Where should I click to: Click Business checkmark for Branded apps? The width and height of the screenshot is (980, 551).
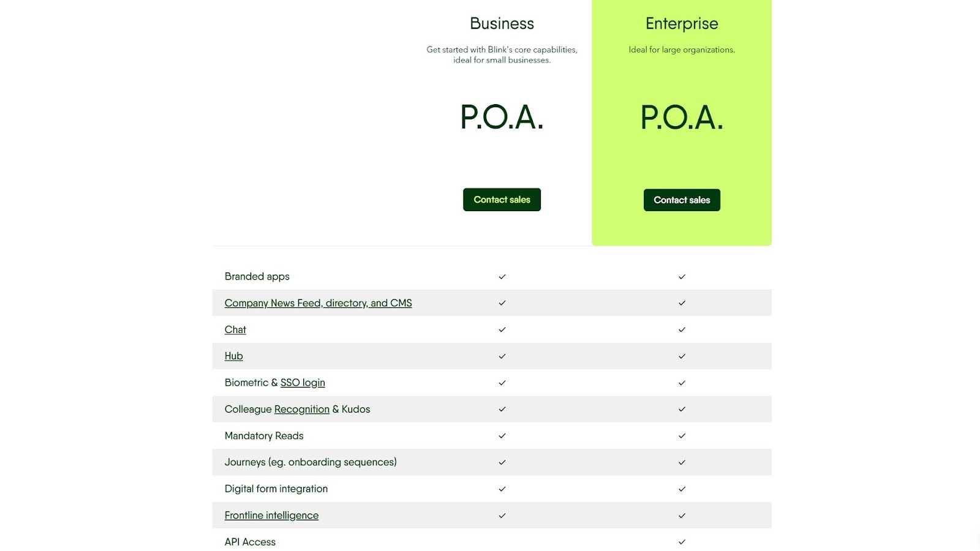click(x=502, y=277)
